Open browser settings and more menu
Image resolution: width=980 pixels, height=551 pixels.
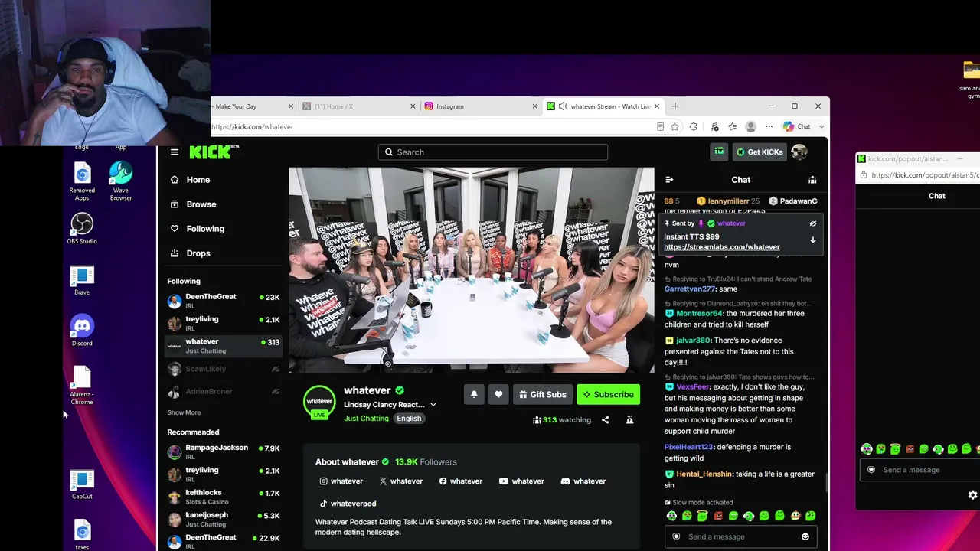click(769, 127)
